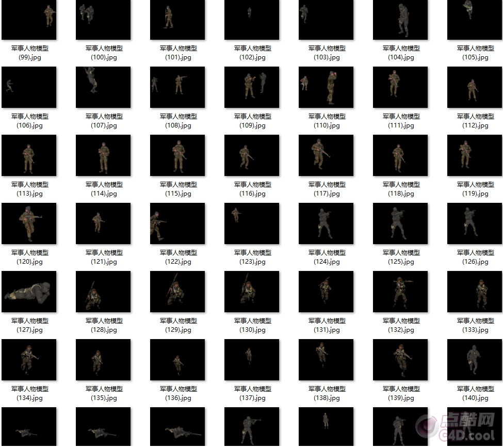Select file name text 军事人物模型 (114).jpg
The image size is (503, 448).
(x=104, y=189)
